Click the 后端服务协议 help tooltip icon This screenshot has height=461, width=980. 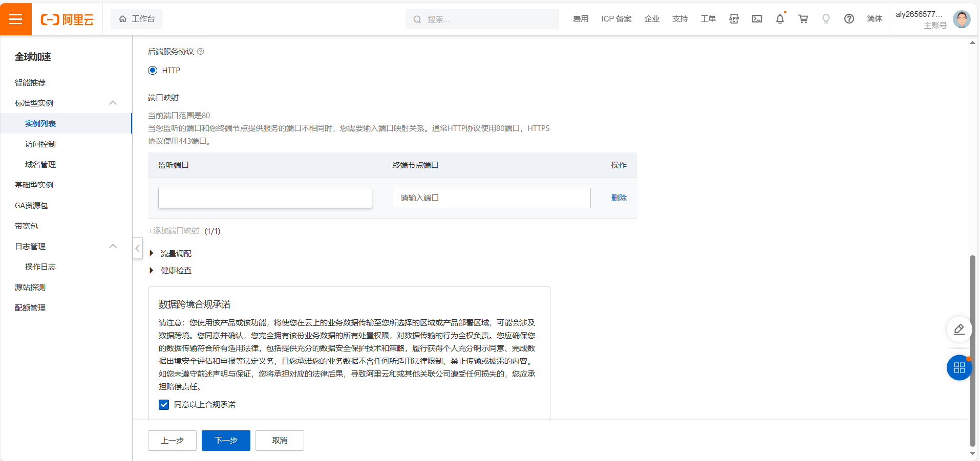tap(201, 51)
